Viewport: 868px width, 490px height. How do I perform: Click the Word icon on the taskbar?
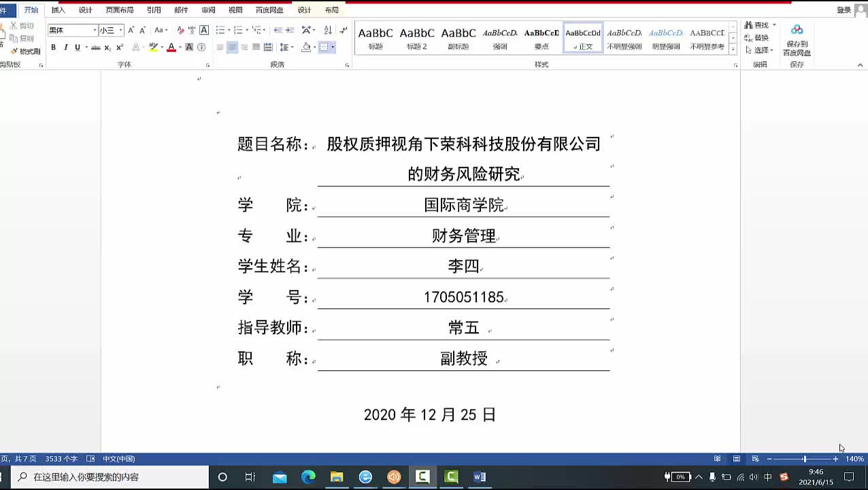coord(480,477)
